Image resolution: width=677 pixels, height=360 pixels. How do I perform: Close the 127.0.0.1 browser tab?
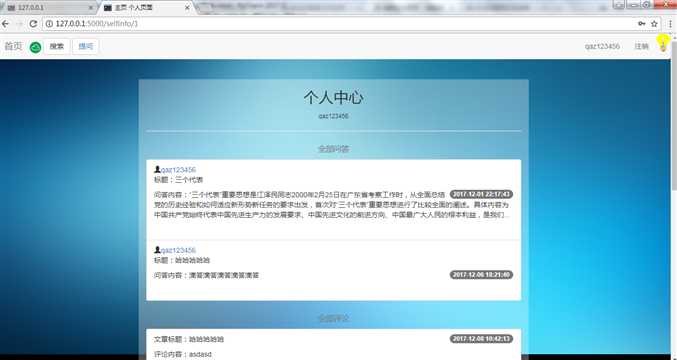91,8
